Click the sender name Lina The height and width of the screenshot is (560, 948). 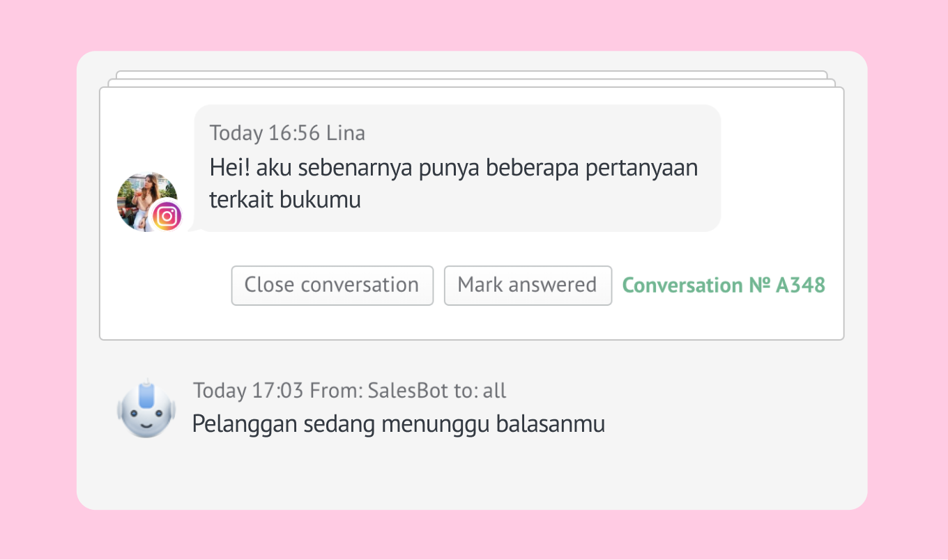click(x=346, y=133)
